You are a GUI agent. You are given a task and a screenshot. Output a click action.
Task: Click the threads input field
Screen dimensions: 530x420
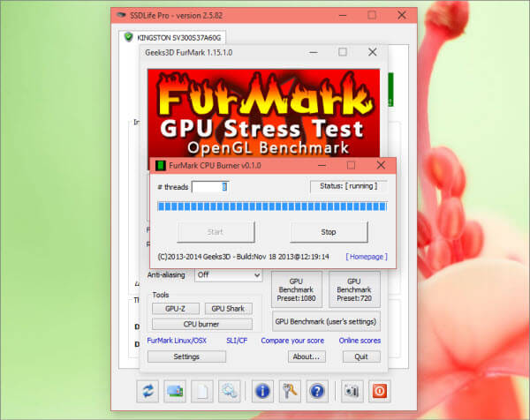[x=210, y=187]
